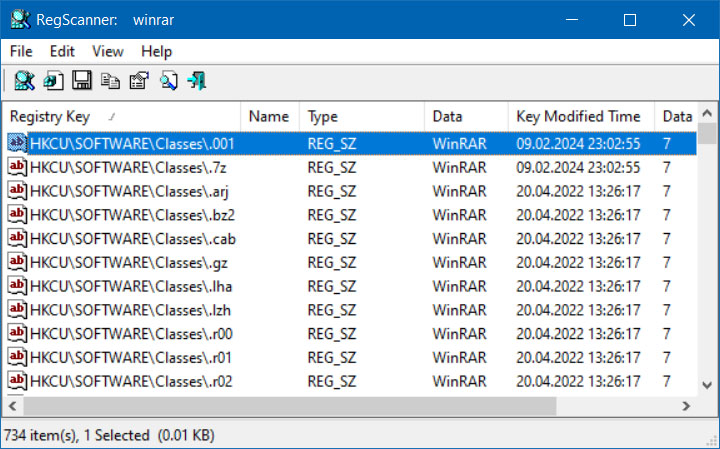Click WinRAR data in the .cab row

(459, 239)
